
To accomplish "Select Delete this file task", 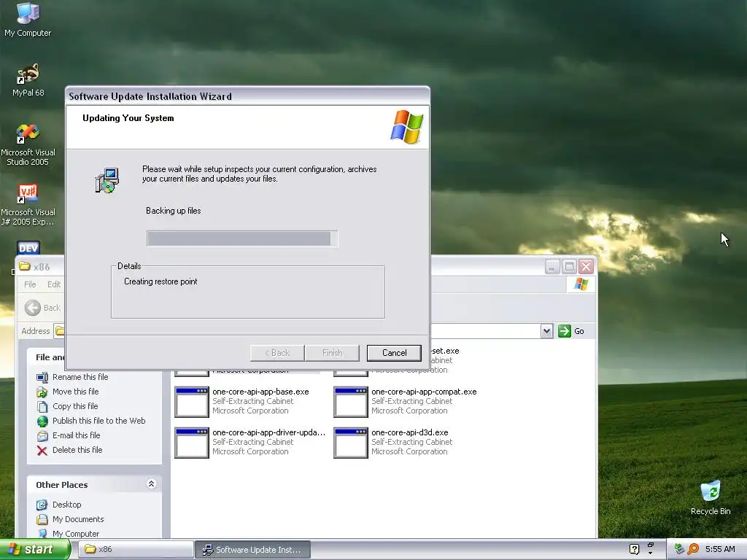I will click(x=77, y=450).
